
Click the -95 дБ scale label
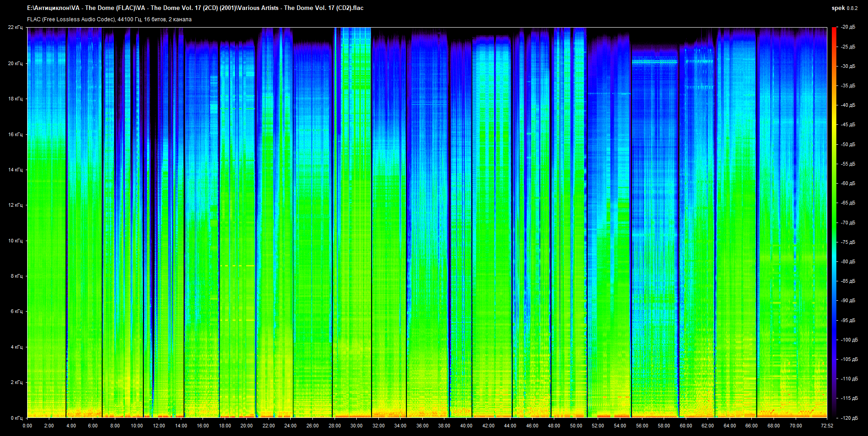848,320
